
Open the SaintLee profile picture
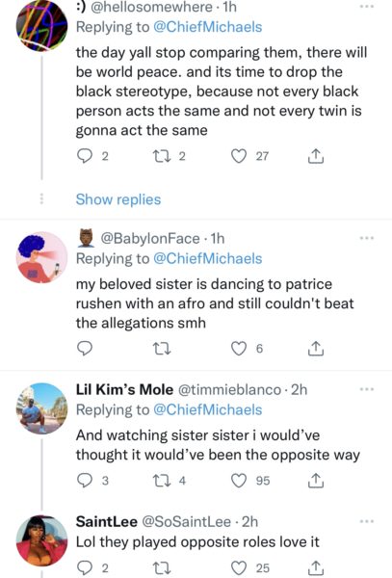click(x=41, y=540)
